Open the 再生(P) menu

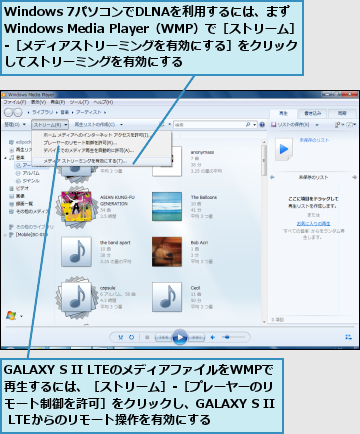58,102
